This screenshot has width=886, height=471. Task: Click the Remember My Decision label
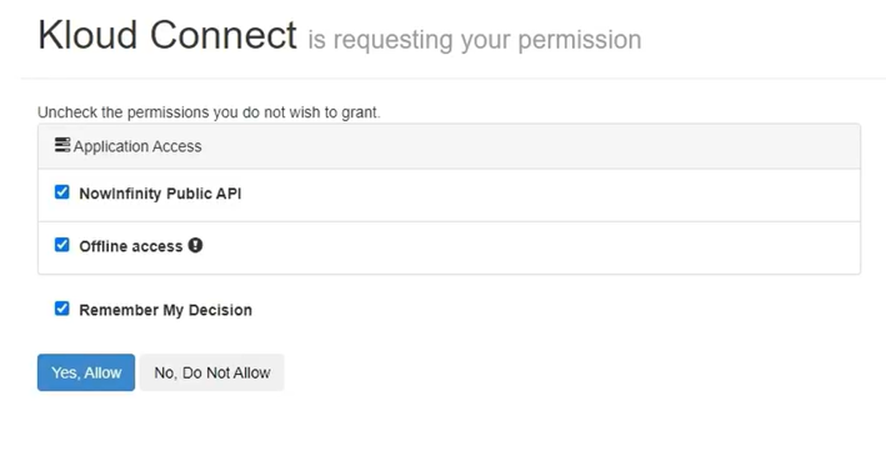[165, 310]
